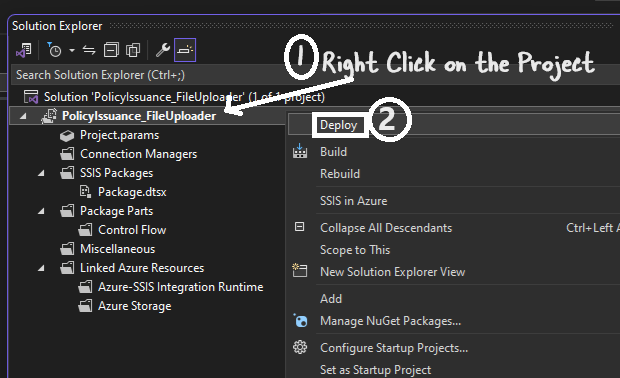Select Linked Azure Resources folder label
This screenshot has height=378, width=620.
click(142, 268)
